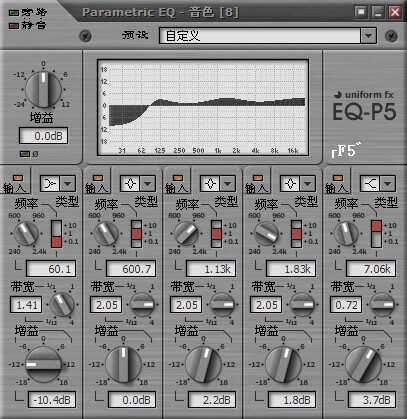Open filter type dropdown arrow on 60.1 band
This screenshot has width=407, height=419.
68,183
